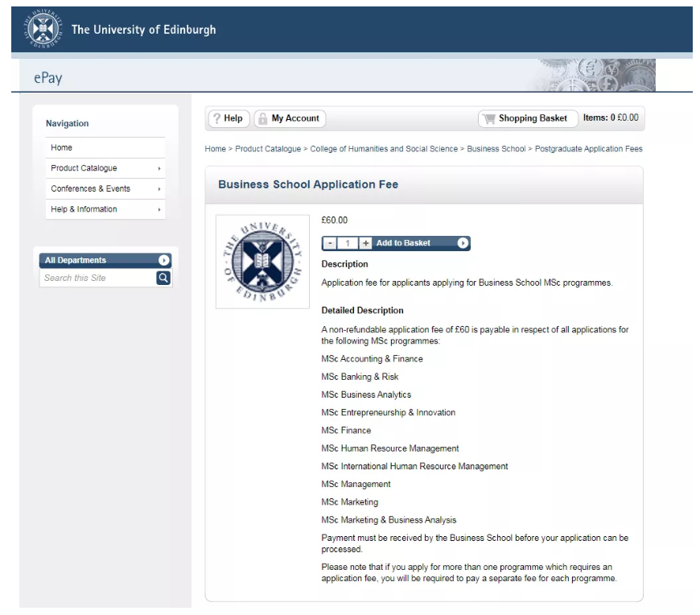Click the question mark Help icon
Viewport: 700px width, 615px height.
pos(217,118)
